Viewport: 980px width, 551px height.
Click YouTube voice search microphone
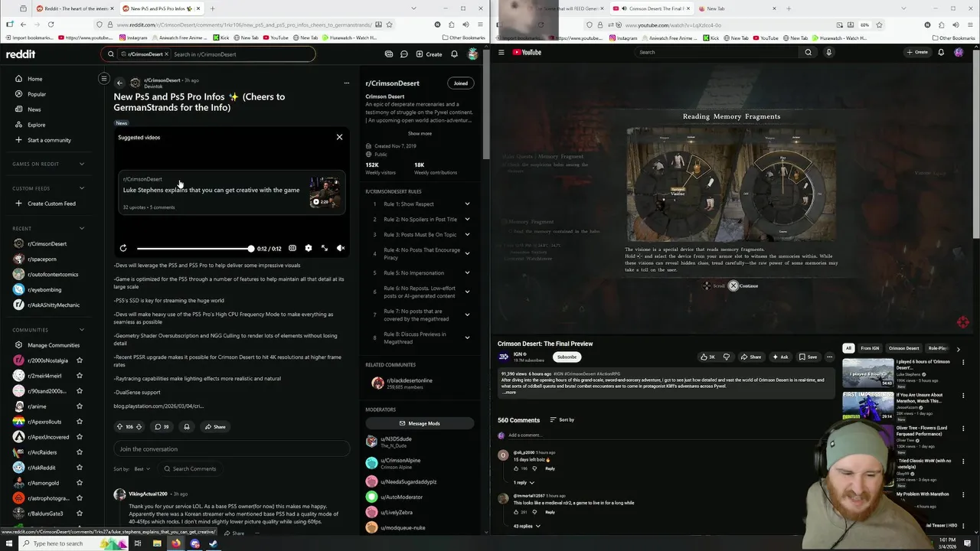tap(828, 52)
